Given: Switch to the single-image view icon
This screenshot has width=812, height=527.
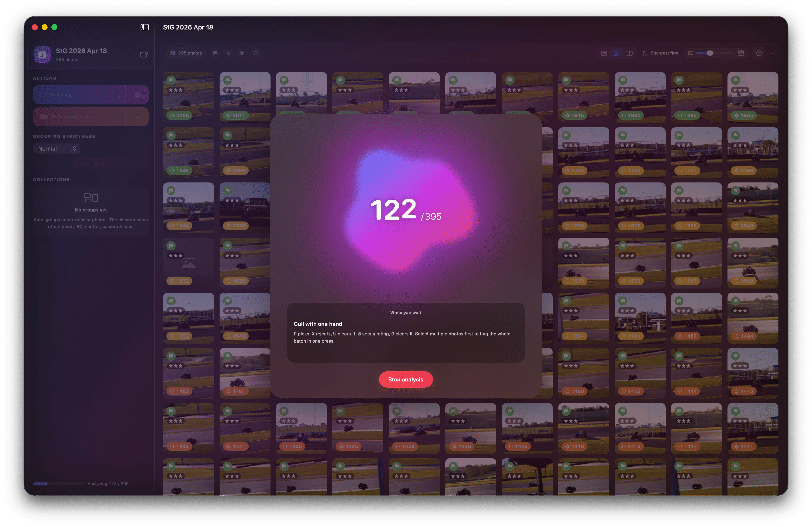Looking at the screenshot, I should pos(604,53).
